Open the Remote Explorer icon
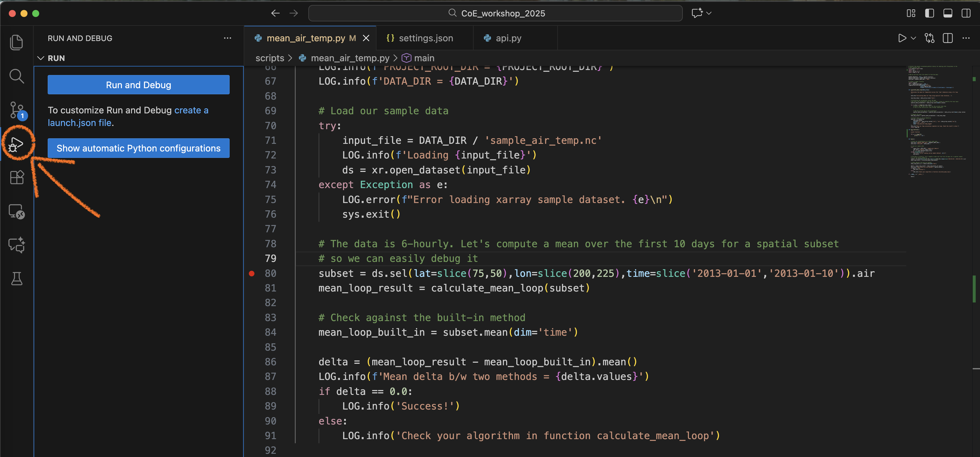Viewport: 980px width, 457px height. point(16,212)
